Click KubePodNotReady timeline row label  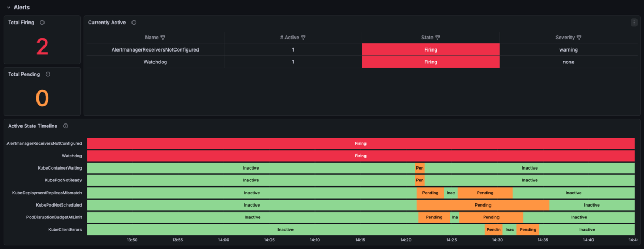(63, 180)
